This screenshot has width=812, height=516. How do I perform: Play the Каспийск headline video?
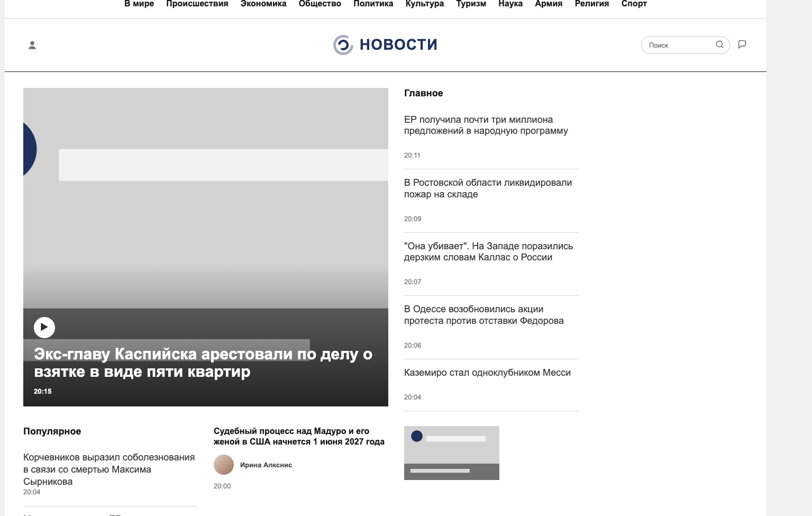click(44, 327)
